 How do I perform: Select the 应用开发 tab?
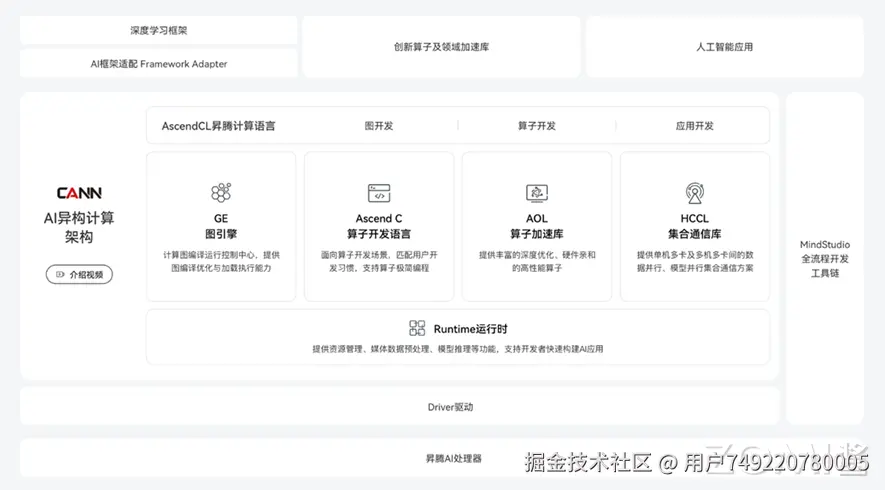(x=695, y=125)
